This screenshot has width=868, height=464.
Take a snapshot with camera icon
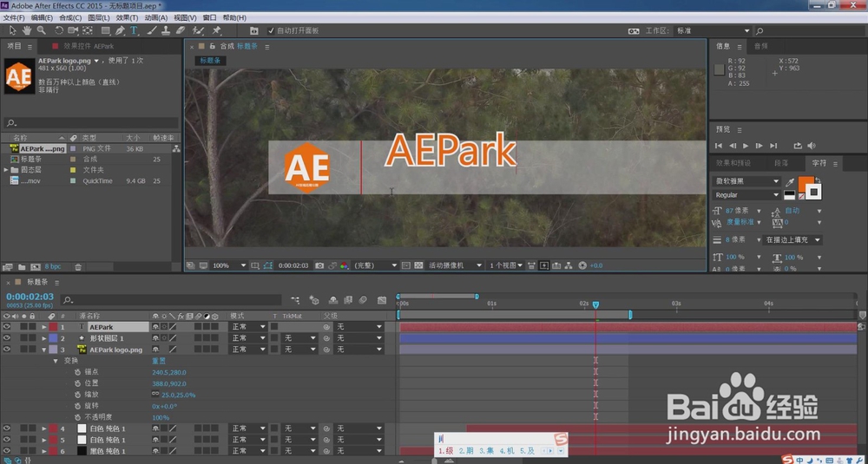point(319,265)
